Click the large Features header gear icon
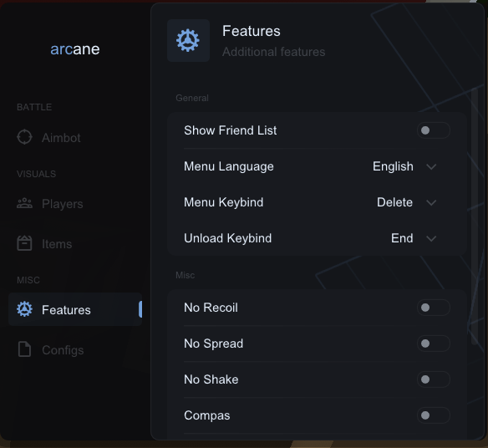This screenshot has width=488, height=448. (188, 40)
